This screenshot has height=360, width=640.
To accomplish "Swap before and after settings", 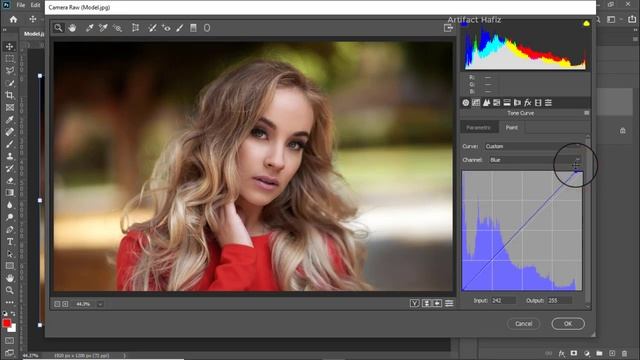I will tap(426, 303).
